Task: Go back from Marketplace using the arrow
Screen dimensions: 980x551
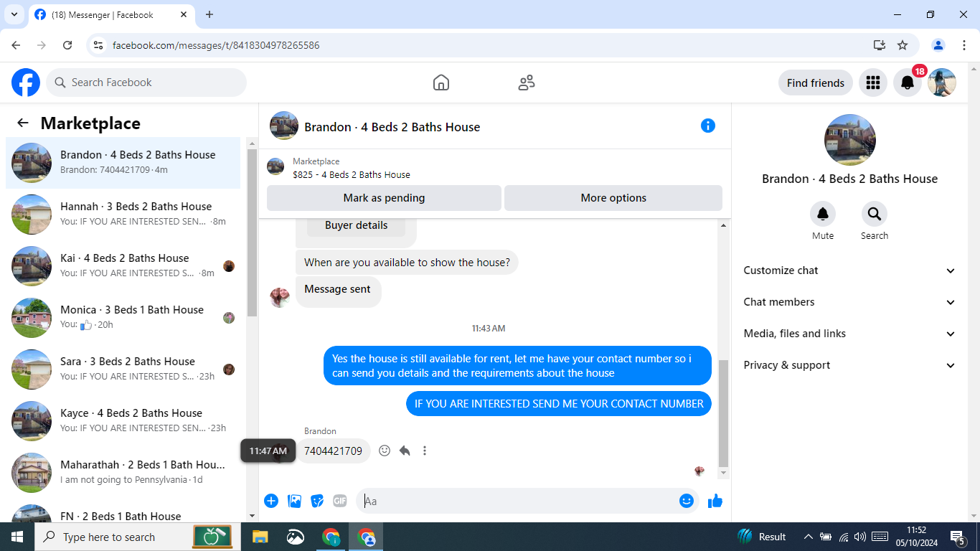Action: tap(23, 123)
